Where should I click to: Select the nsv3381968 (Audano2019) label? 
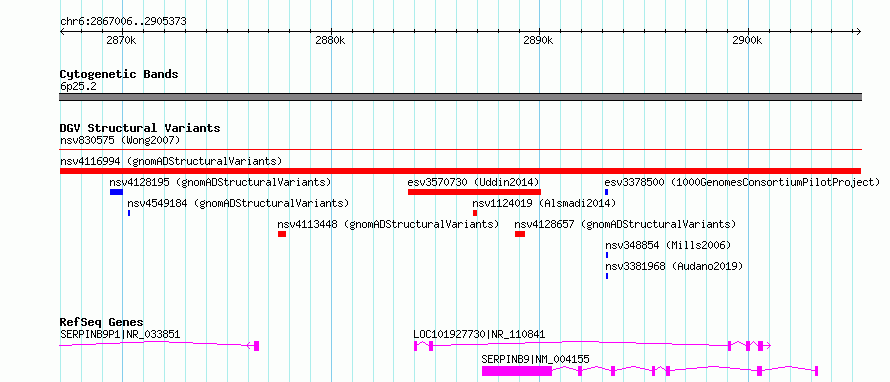(674, 266)
